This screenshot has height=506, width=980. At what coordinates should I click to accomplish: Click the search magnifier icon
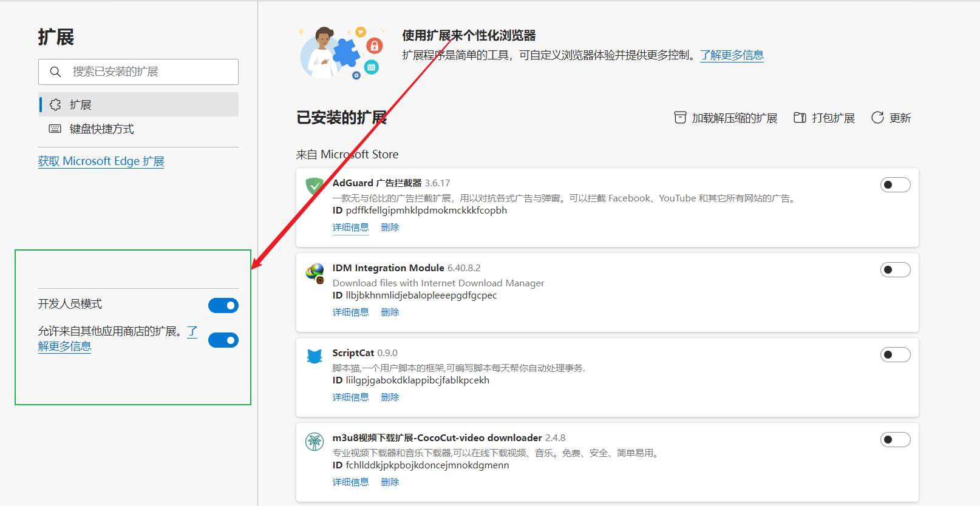point(55,72)
